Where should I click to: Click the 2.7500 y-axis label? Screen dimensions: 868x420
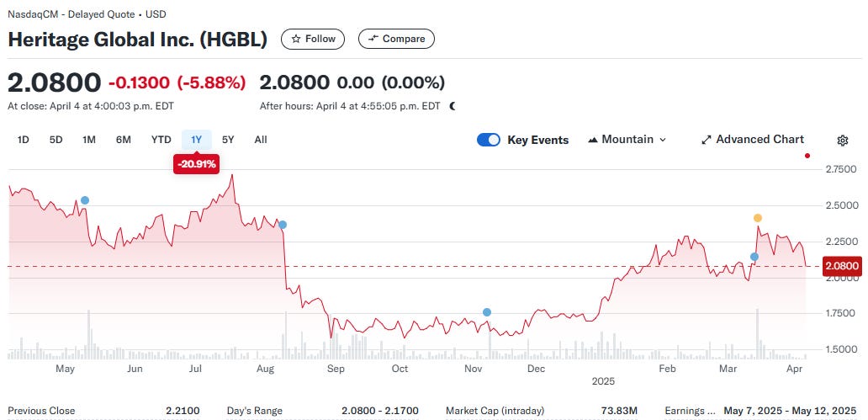click(840, 169)
